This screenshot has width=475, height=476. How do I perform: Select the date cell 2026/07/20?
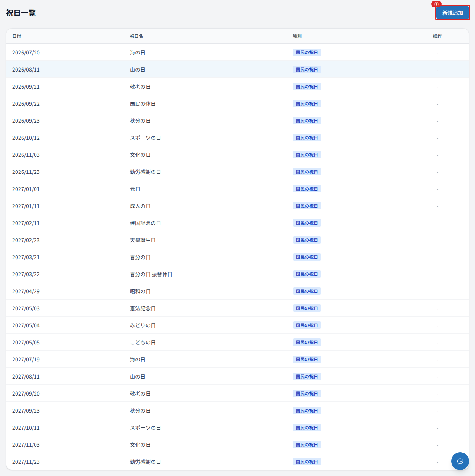pos(26,53)
